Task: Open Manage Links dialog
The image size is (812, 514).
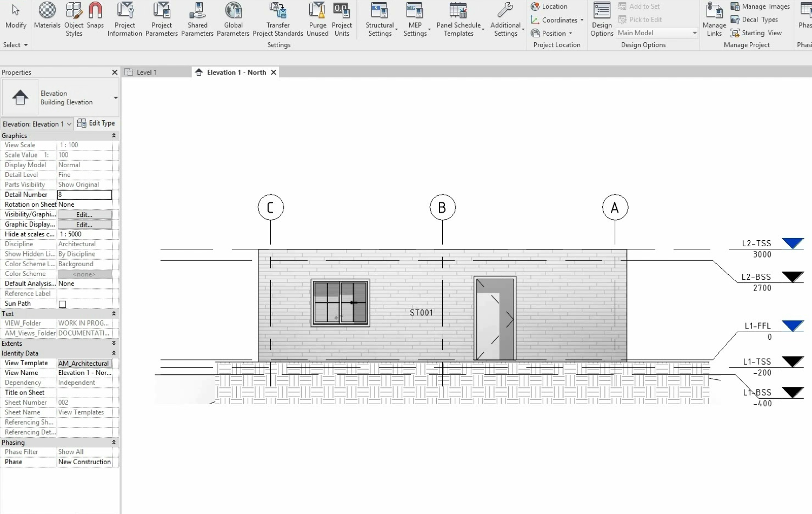Action: click(714, 19)
